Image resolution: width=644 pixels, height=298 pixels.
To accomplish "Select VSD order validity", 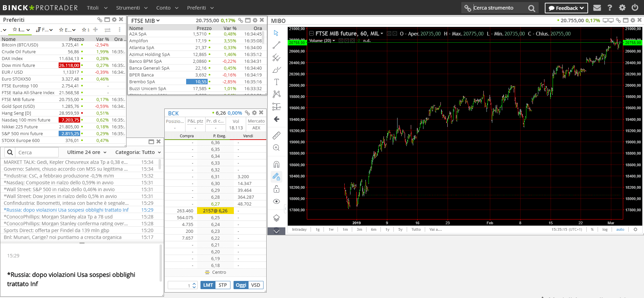I will tap(256, 285).
